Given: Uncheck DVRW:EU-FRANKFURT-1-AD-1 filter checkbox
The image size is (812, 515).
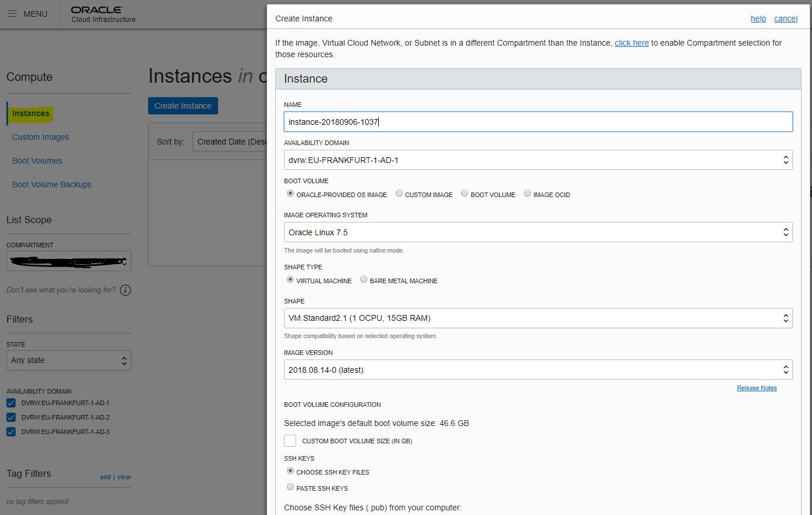Looking at the screenshot, I should (x=11, y=403).
